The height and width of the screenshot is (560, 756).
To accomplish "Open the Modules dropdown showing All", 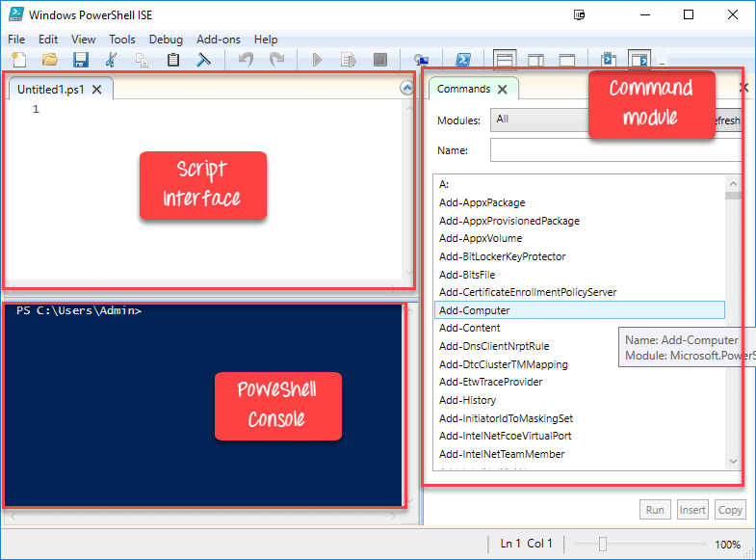I will click(x=539, y=120).
